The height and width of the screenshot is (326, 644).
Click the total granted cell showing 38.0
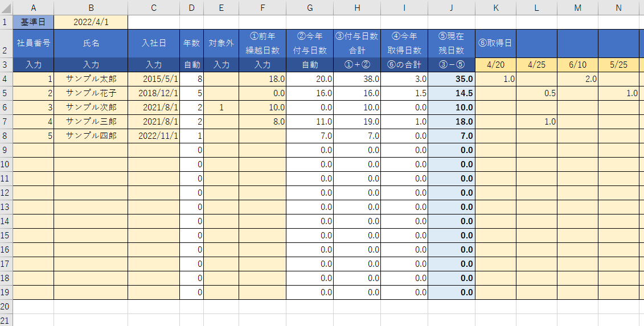tap(357, 79)
